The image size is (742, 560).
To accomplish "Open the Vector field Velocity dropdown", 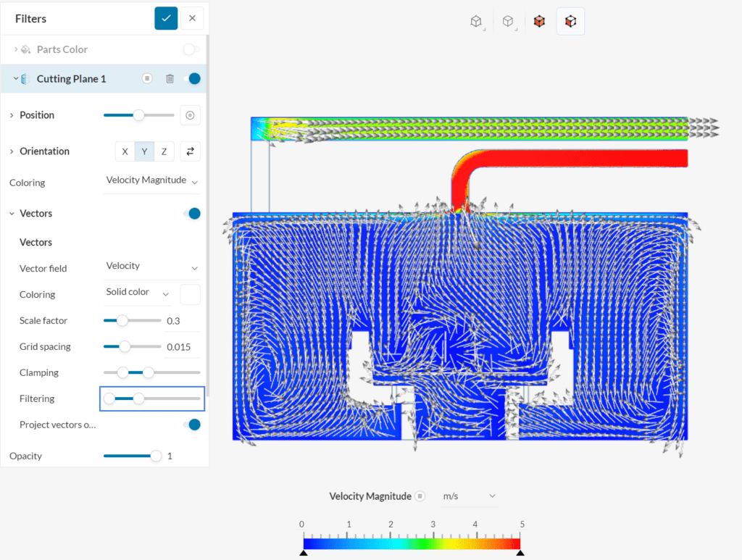I will 151,267.
